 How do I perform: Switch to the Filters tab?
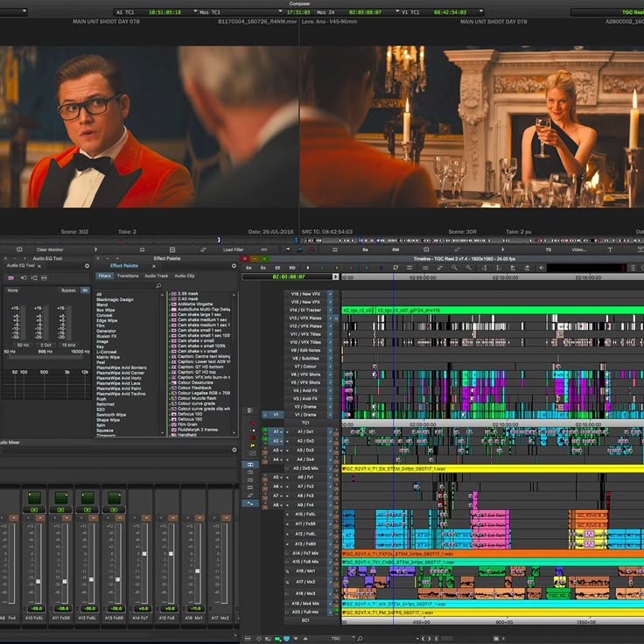(x=104, y=276)
